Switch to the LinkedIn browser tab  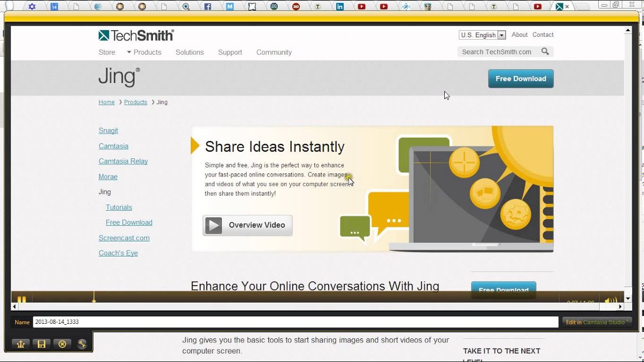340,7
